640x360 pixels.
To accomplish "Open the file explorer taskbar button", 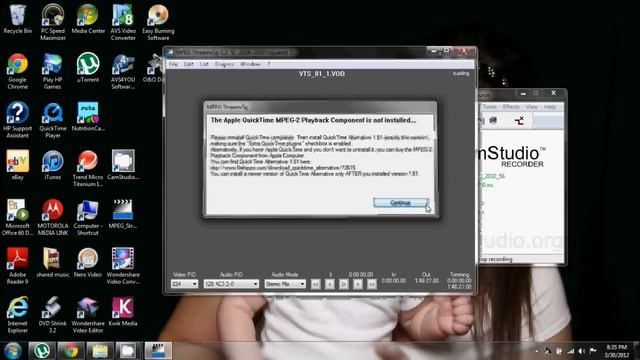I will (100, 351).
